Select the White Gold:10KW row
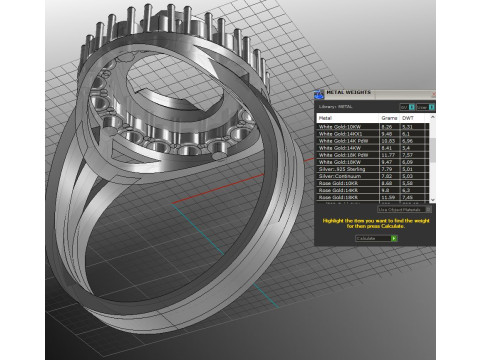The image size is (480, 360). [373, 127]
